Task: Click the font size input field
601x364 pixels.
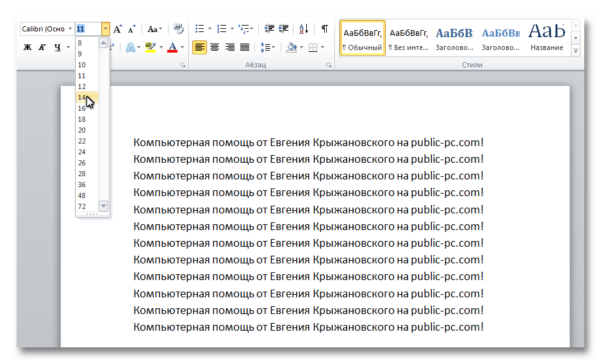Action: 88,29
